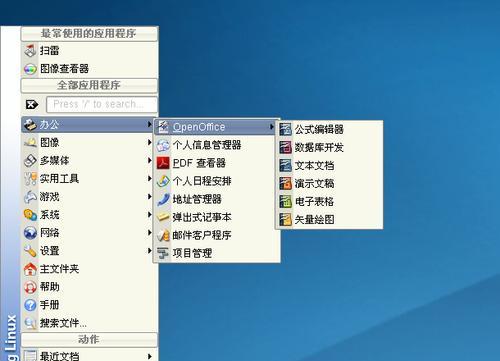The height and width of the screenshot is (361, 500).
Task: Expand the 实用工具 submenu arrow
Action: [x=149, y=178]
